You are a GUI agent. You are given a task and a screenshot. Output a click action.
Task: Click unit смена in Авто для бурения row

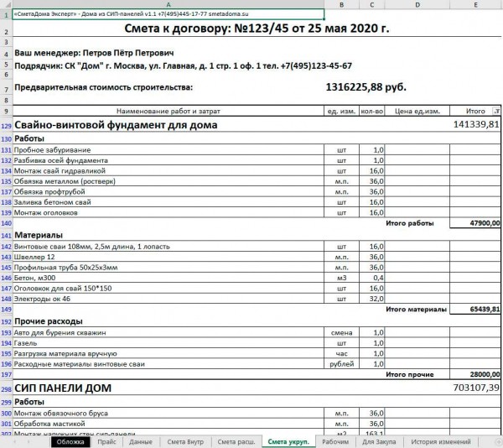tap(342, 332)
